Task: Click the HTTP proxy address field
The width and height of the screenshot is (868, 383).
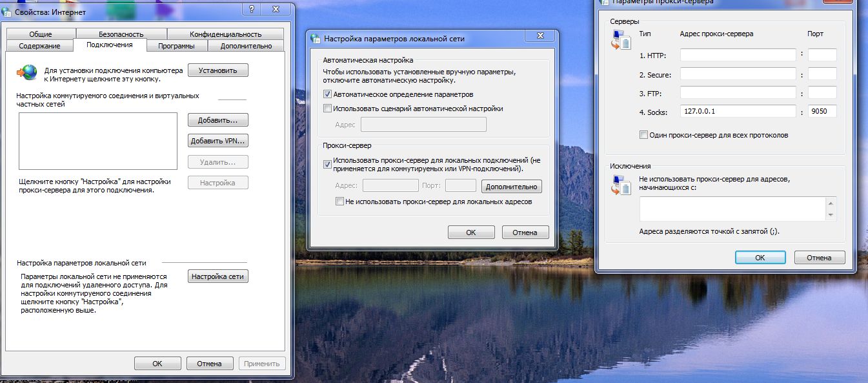Action: 738,55
